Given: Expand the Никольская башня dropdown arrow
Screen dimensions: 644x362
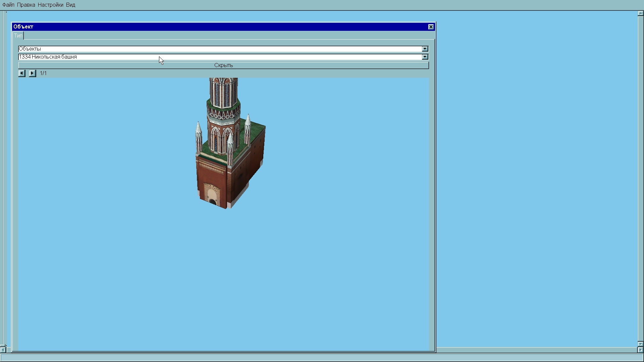Looking at the screenshot, I should click(x=425, y=57).
